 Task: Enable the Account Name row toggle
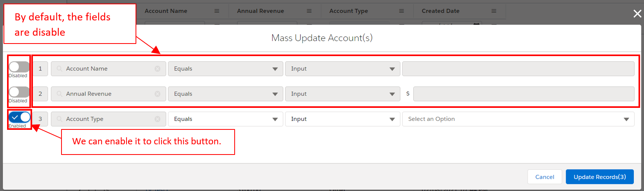19,67
